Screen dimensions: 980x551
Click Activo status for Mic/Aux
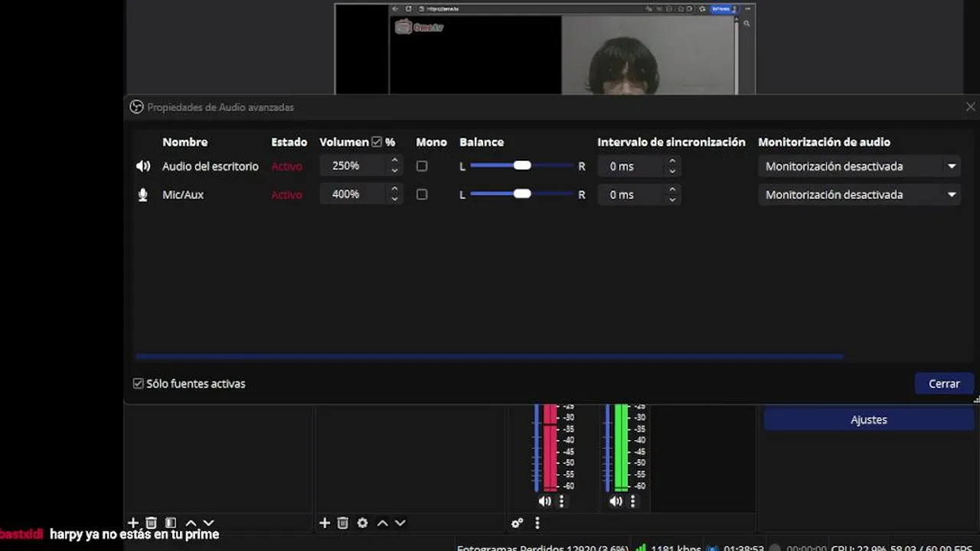(287, 194)
